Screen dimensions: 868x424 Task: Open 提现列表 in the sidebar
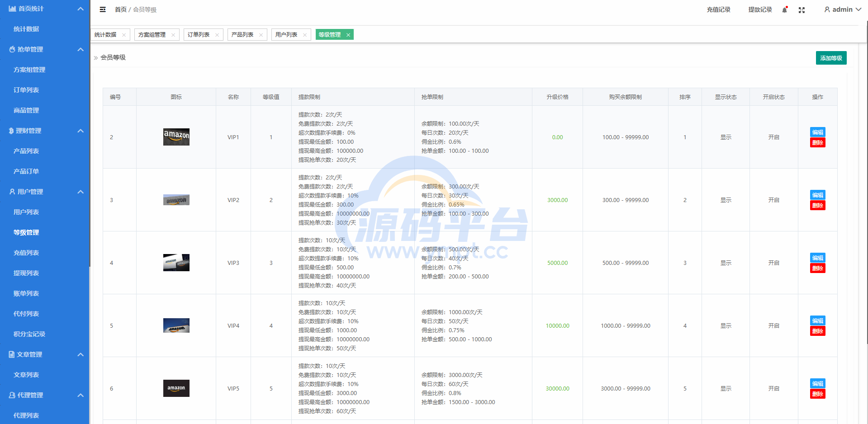click(26, 273)
